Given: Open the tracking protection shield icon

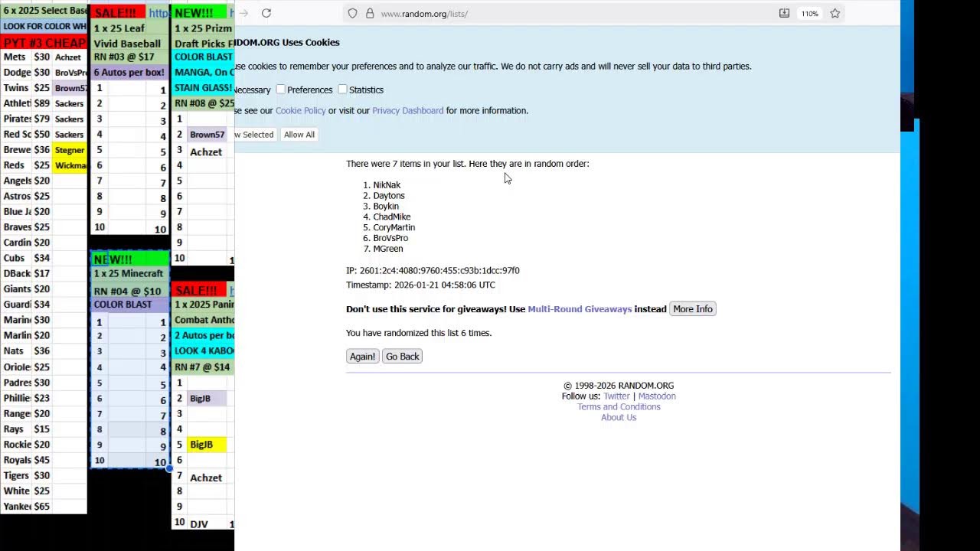Looking at the screenshot, I should tap(352, 13).
